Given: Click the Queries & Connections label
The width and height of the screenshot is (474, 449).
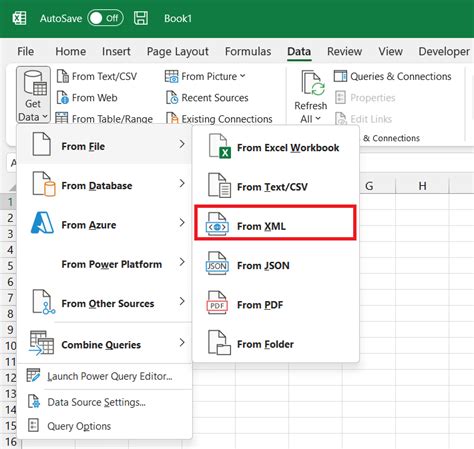Looking at the screenshot, I should click(x=401, y=76).
